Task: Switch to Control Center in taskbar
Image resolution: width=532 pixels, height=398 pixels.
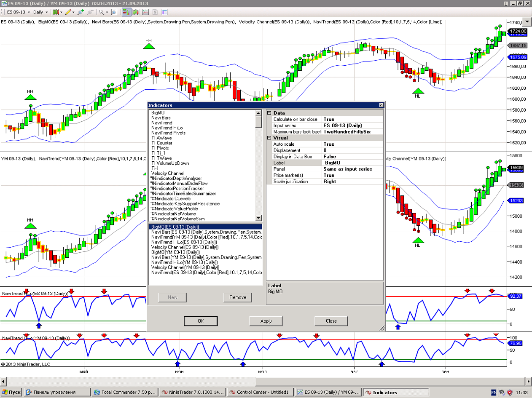Action: click(x=259, y=392)
